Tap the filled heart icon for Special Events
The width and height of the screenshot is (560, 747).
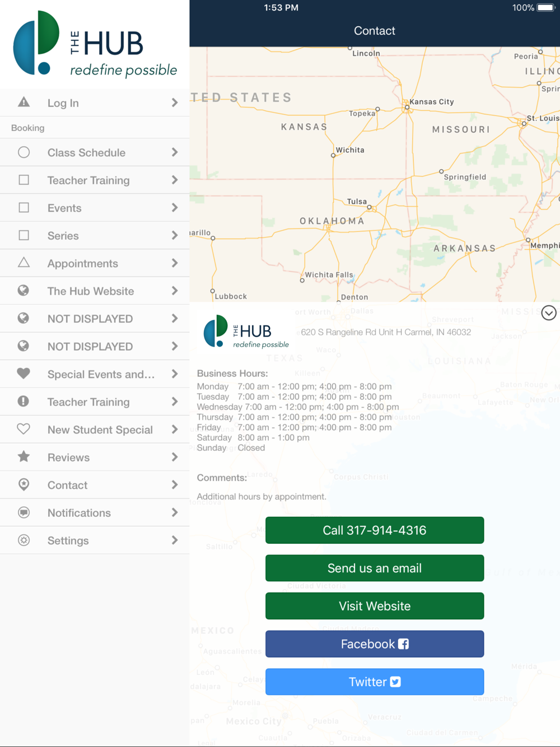[x=24, y=373]
